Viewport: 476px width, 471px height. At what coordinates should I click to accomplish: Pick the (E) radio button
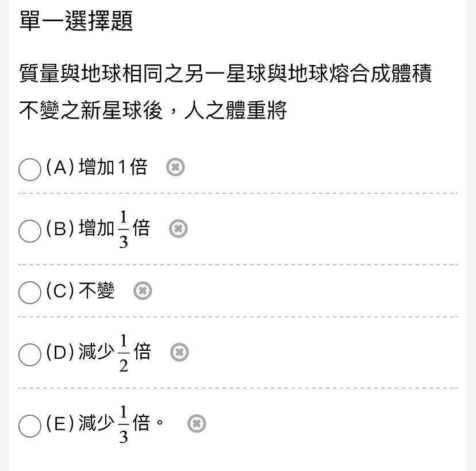point(30,426)
